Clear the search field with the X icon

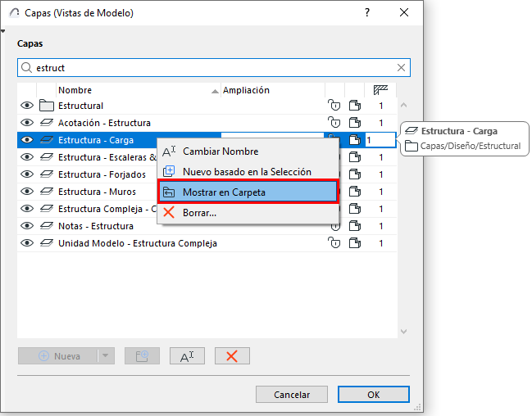click(401, 68)
